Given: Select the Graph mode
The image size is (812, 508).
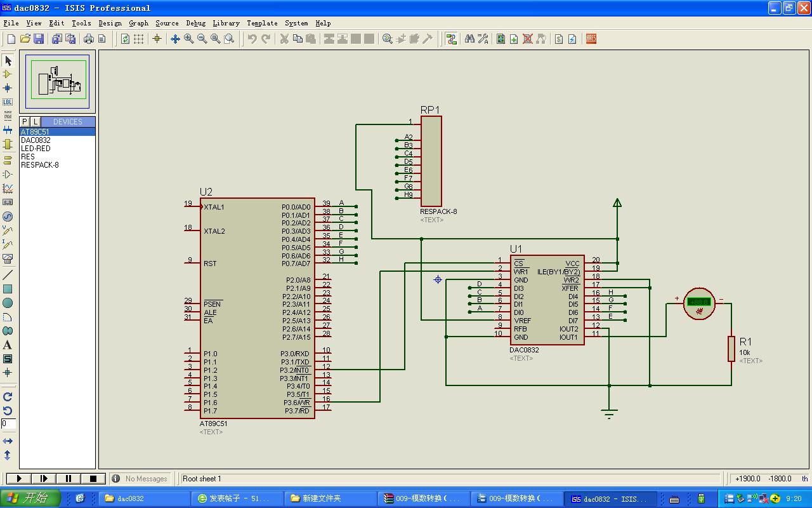Looking at the screenshot, I should [8, 188].
